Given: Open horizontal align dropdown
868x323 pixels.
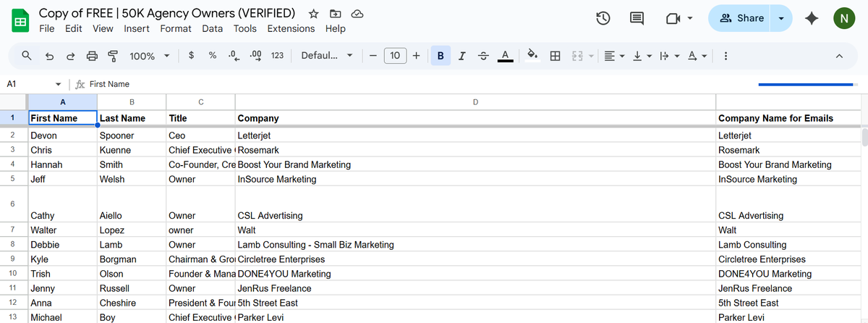Looking at the screenshot, I should click(x=614, y=56).
